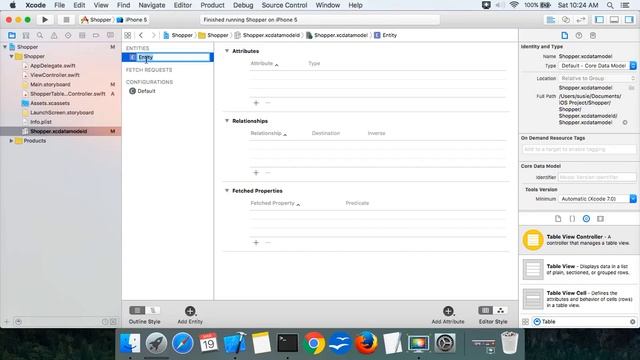
Task: Open the Debug navigator tab
Action: pos(82,36)
